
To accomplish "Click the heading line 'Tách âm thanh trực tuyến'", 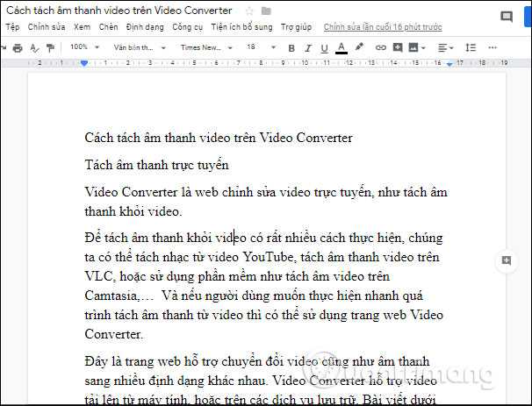I will [x=156, y=165].
